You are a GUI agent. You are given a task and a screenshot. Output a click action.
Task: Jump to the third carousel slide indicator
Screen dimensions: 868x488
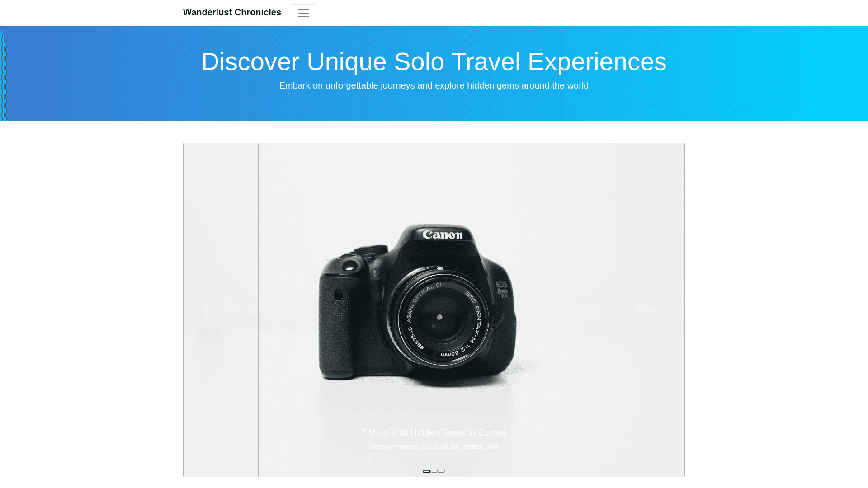coord(441,471)
